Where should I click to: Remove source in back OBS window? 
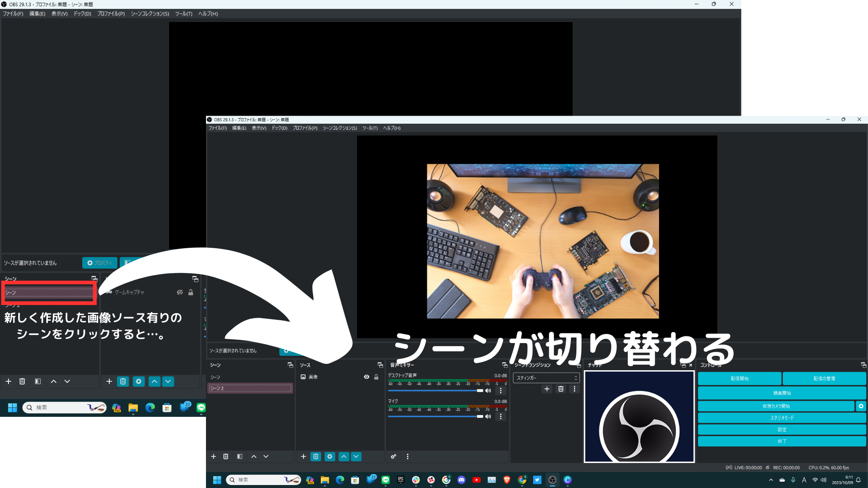pos(123,381)
